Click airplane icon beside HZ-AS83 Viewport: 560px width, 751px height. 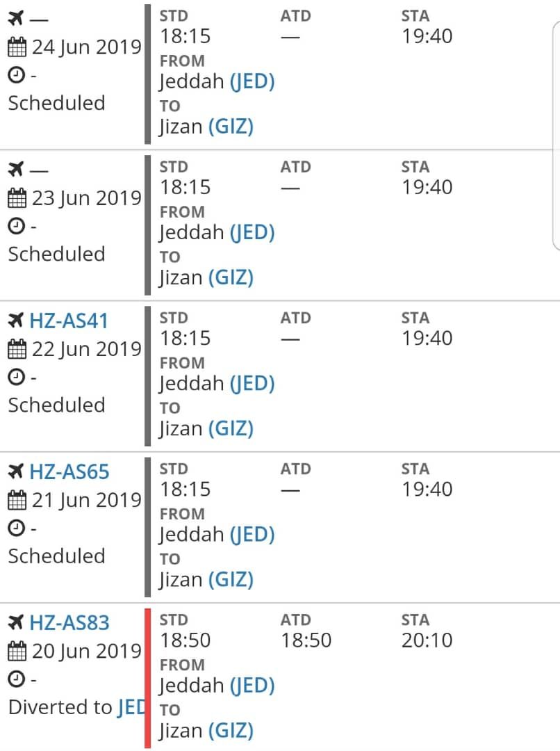(x=16, y=622)
